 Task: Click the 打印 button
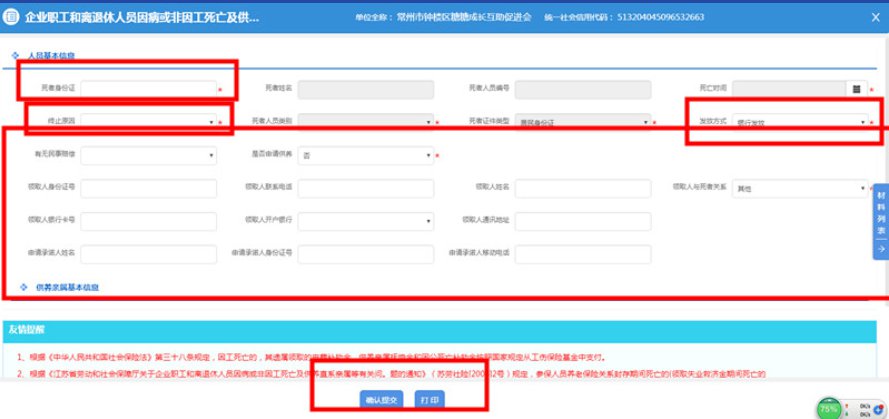click(x=429, y=400)
